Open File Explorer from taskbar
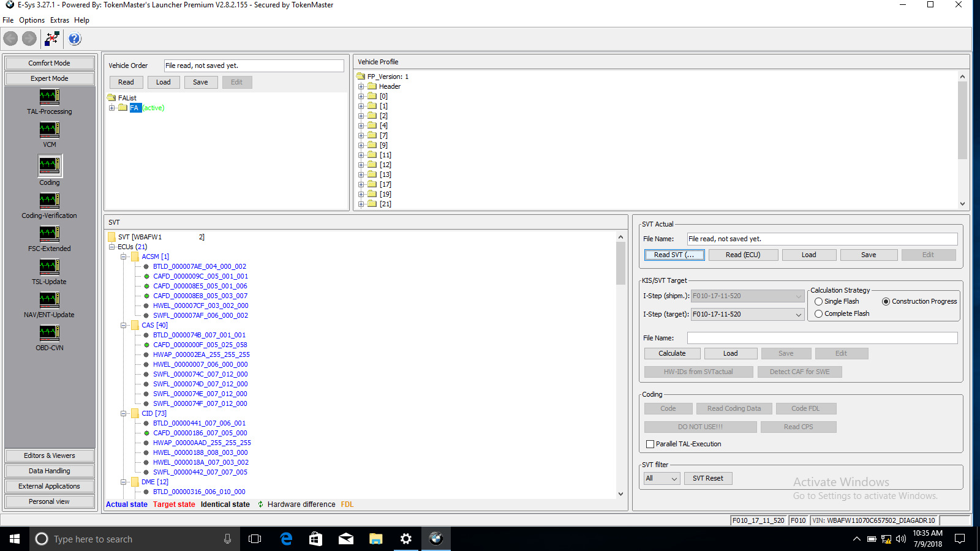Image resolution: width=980 pixels, height=551 pixels. pyautogui.click(x=376, y=539)
